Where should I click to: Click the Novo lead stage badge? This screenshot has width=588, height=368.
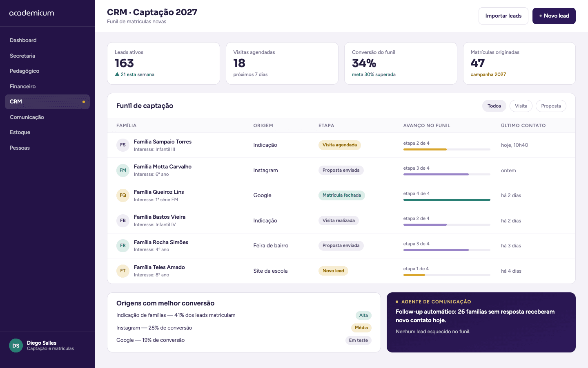coord(333,271)
